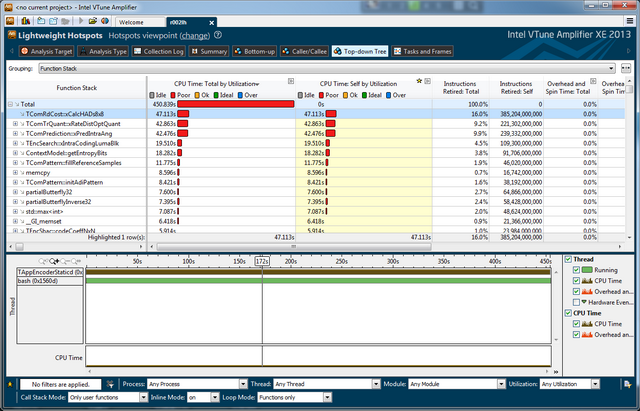The height and width of the screenshot is (411, 640).
Task: Click the clear filters funnel icon
Action: (x=110, y=384)
